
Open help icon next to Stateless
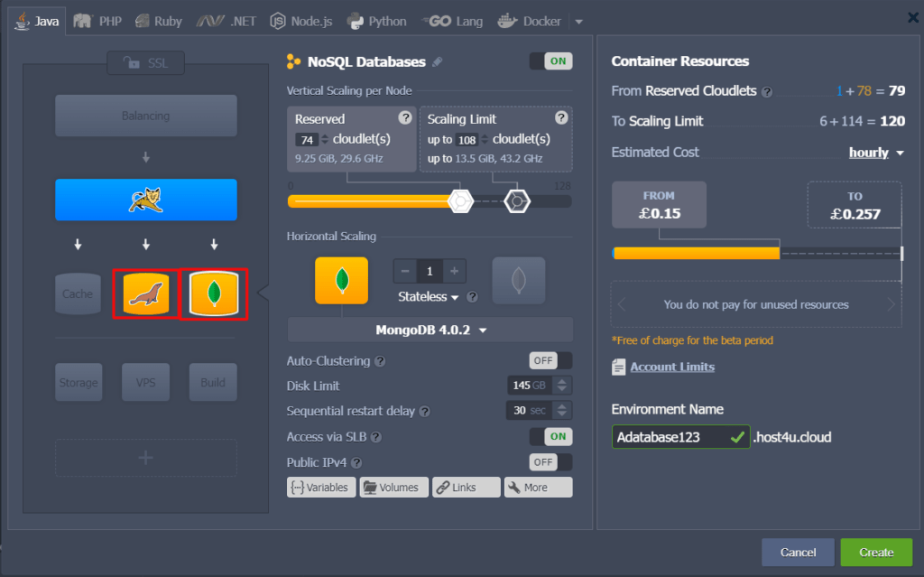coord(472,297)
